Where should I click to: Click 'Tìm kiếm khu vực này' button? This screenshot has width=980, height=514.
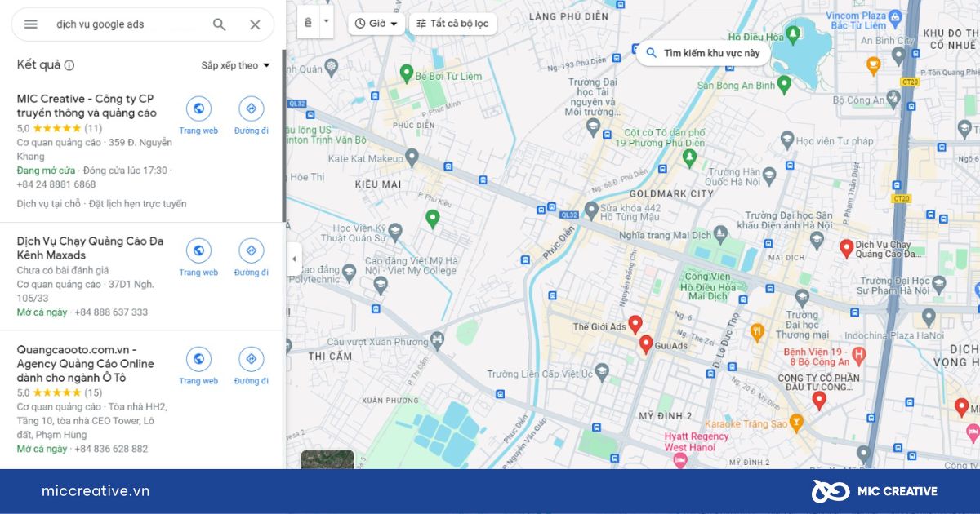tap(703, 53)
